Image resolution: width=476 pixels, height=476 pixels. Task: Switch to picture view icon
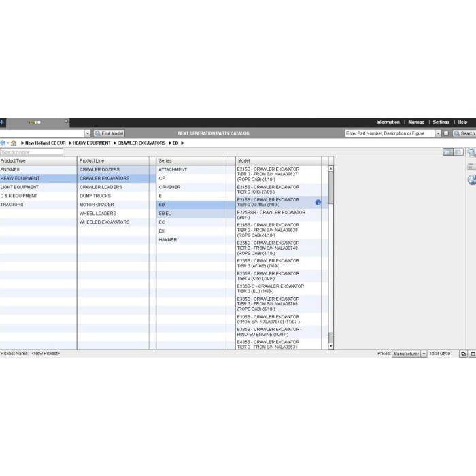pyautogui.click(x=458, y=152)
